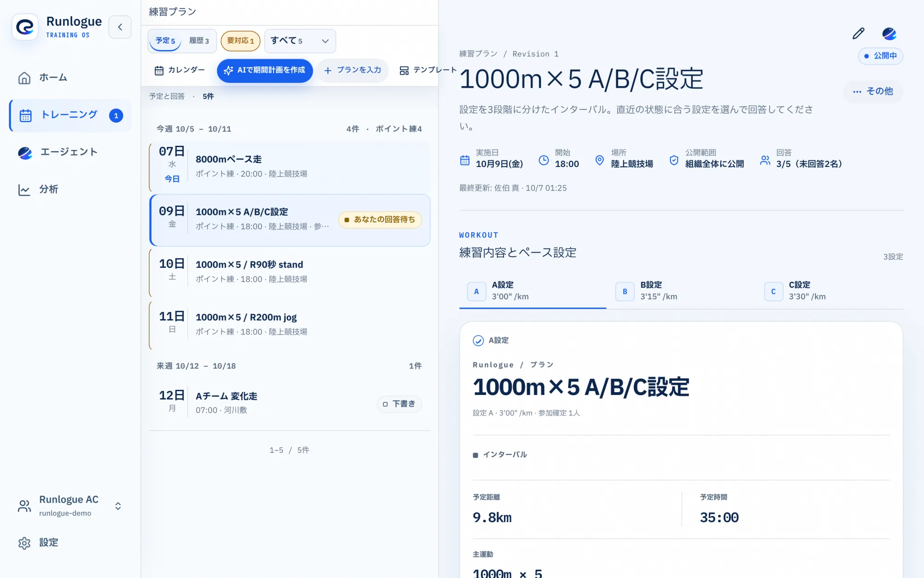924x578 pixels.
Task: Click the notification badge 1 on トレーニング
Action: click(116, 116)
